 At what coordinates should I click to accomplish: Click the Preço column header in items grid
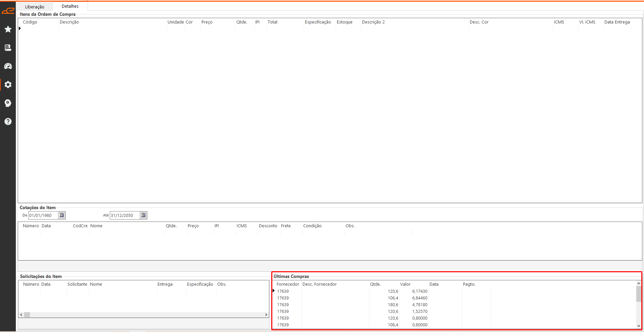[207, 22]
